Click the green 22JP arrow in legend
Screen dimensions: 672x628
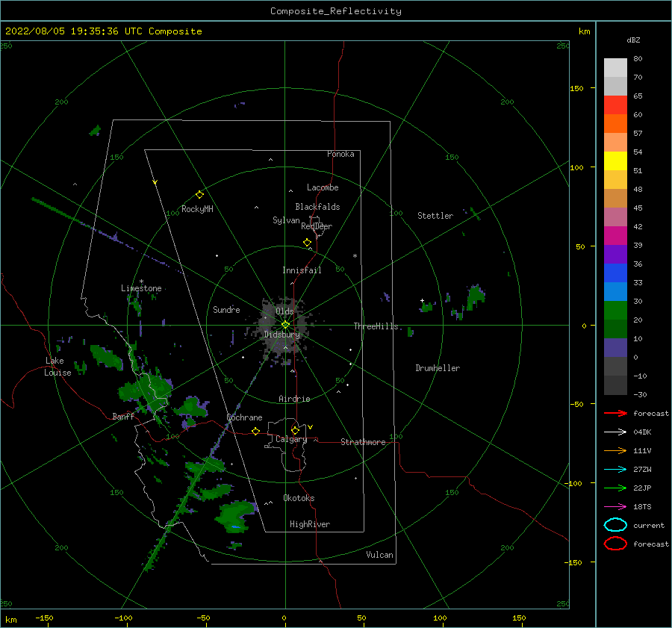pyautogui.click(x=615, y=488)
